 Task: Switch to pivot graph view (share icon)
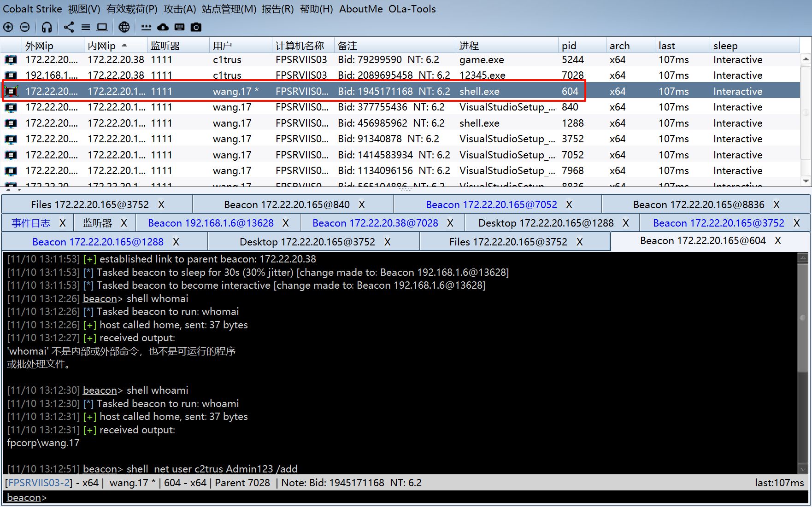pyautogui.click(x=69, y=27)
